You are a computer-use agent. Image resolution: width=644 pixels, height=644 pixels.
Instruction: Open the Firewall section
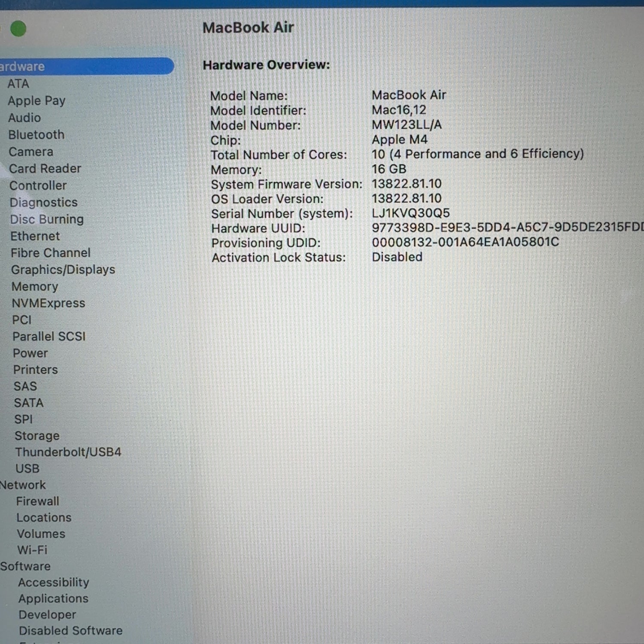37,501
